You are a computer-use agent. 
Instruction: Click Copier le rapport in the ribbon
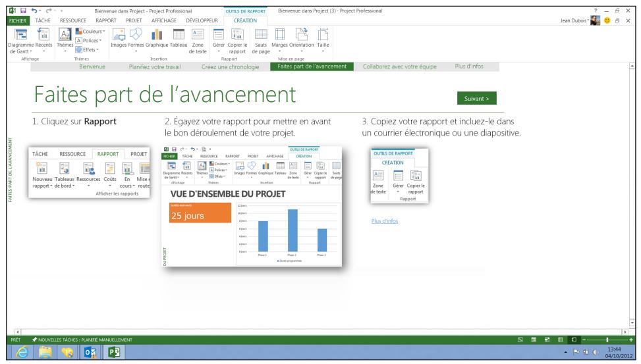pos(237,41)
